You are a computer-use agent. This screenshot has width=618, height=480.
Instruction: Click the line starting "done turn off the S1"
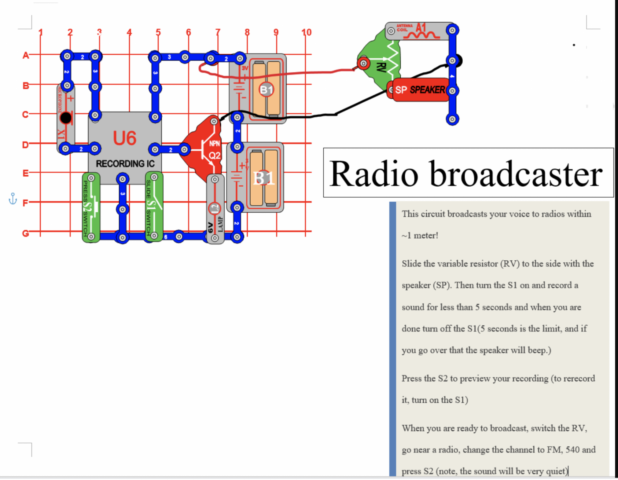click(x=494, y=329)
